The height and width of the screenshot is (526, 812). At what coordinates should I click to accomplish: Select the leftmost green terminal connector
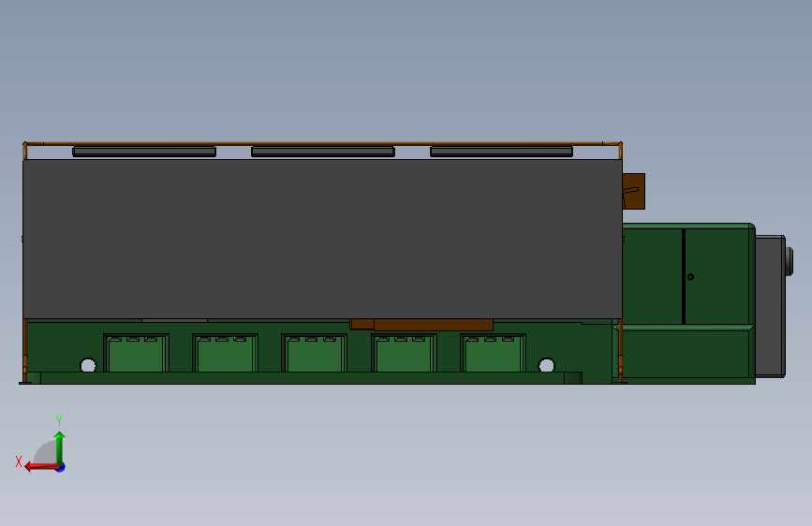136,353
